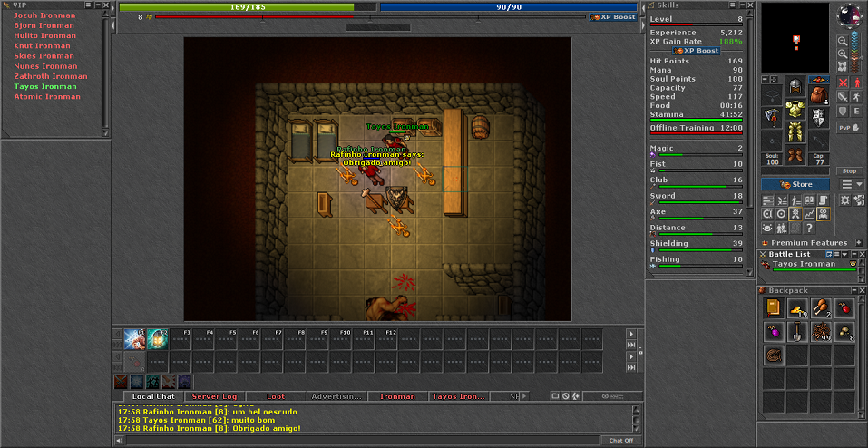Select the rope item in the backpack

[773, 355]
